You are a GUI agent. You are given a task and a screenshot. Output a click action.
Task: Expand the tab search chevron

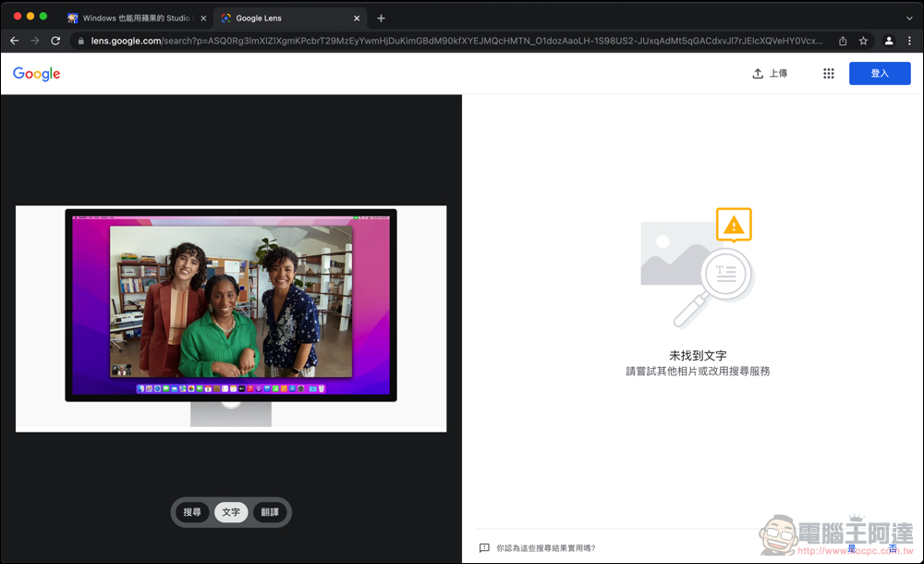(x=909, y=18)
